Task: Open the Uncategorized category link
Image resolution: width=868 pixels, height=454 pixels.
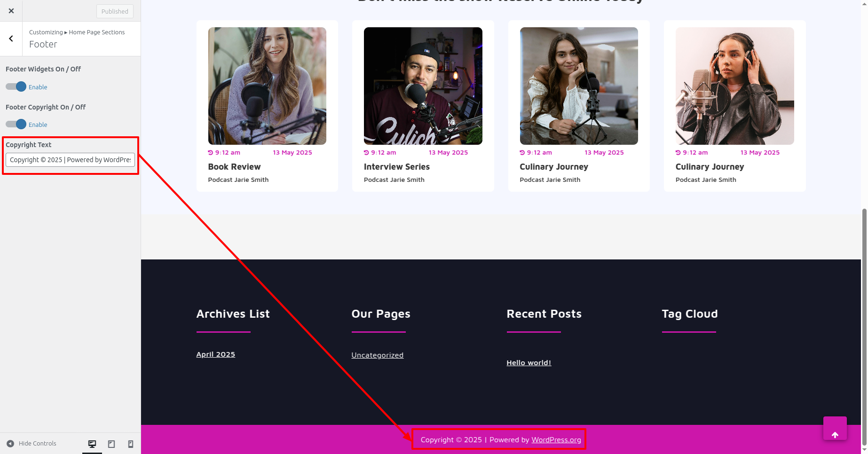Action: coord(377,355)
